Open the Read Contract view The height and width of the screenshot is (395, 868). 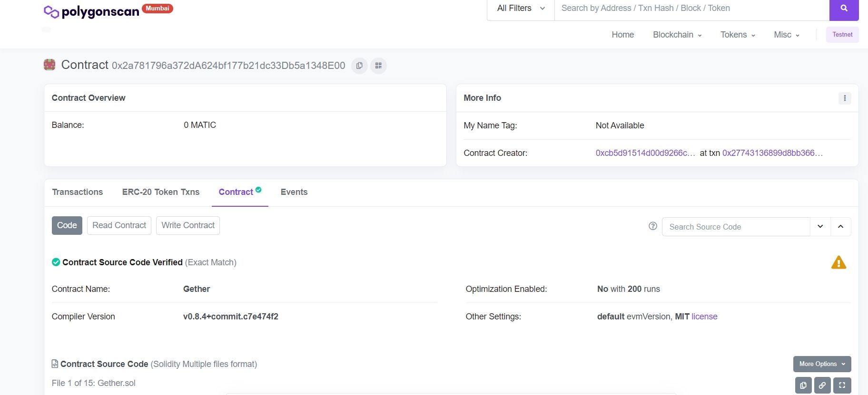coord(119,225)
